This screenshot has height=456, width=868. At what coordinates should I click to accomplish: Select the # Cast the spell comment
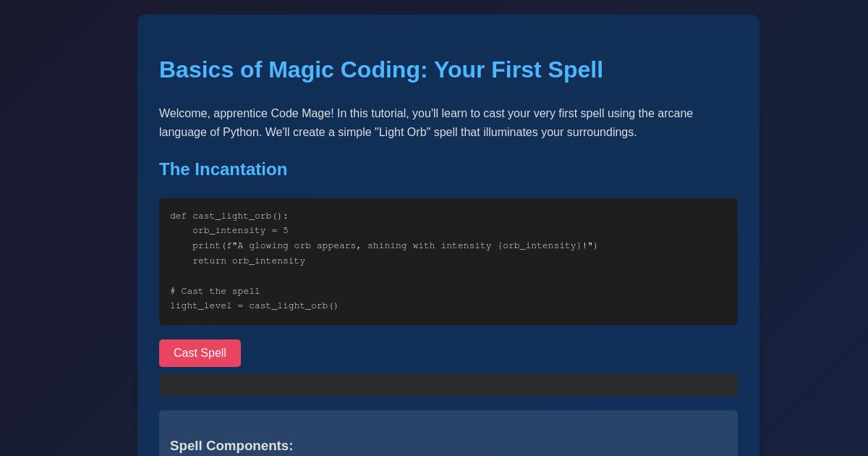(x=215, y=291)
